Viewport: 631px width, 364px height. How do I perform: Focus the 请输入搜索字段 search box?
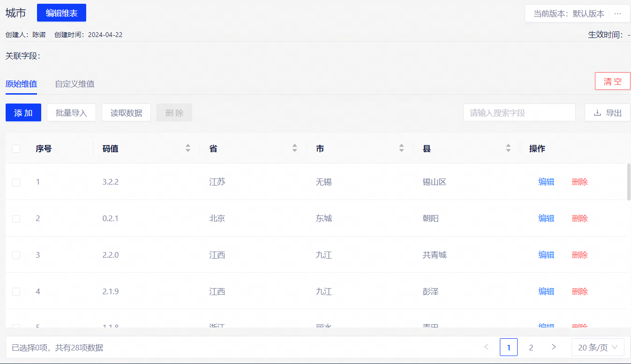[x=519, y=113]
